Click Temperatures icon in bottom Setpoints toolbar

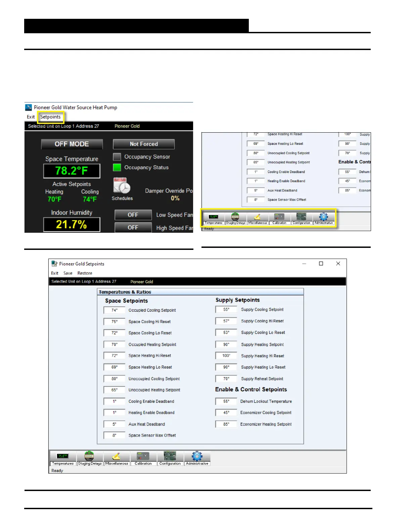tap(63, 458)
